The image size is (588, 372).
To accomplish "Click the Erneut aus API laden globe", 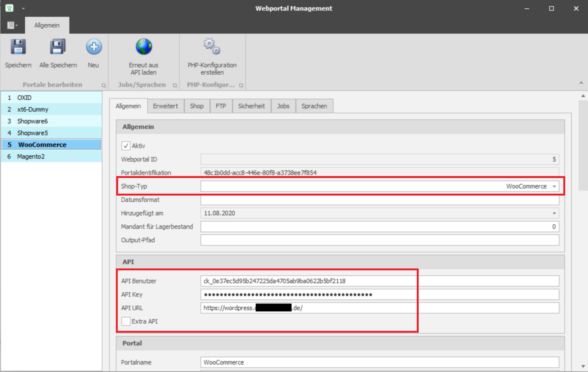I will point(143,47).
